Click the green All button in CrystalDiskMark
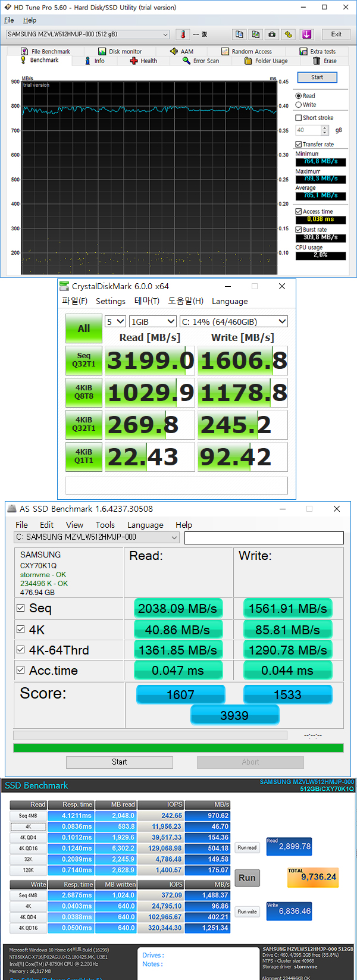Viewport: 357px width, 980px height. pos(84,328)
